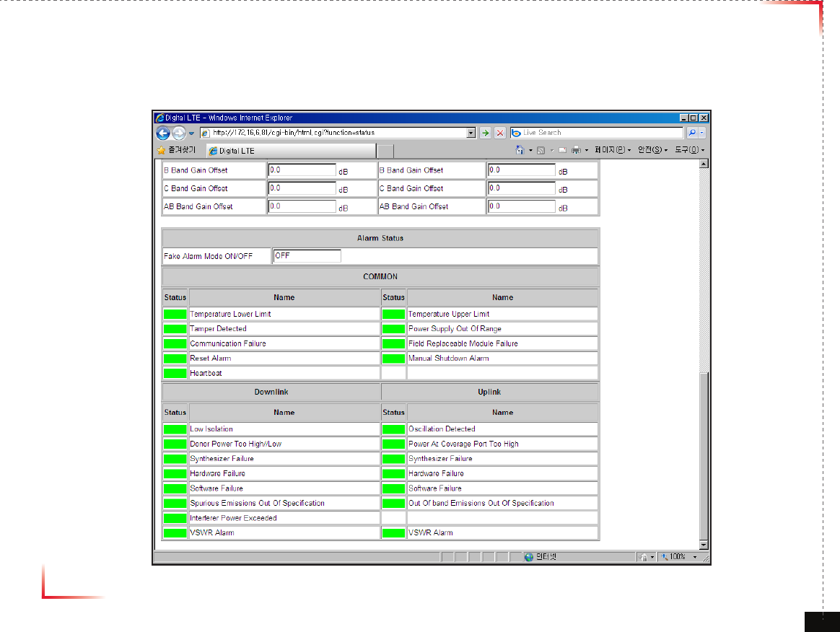The height and width of the screenshot is (632, 840).
Task: Click the page scrollbar down arrow
Action: pos(704,545)
